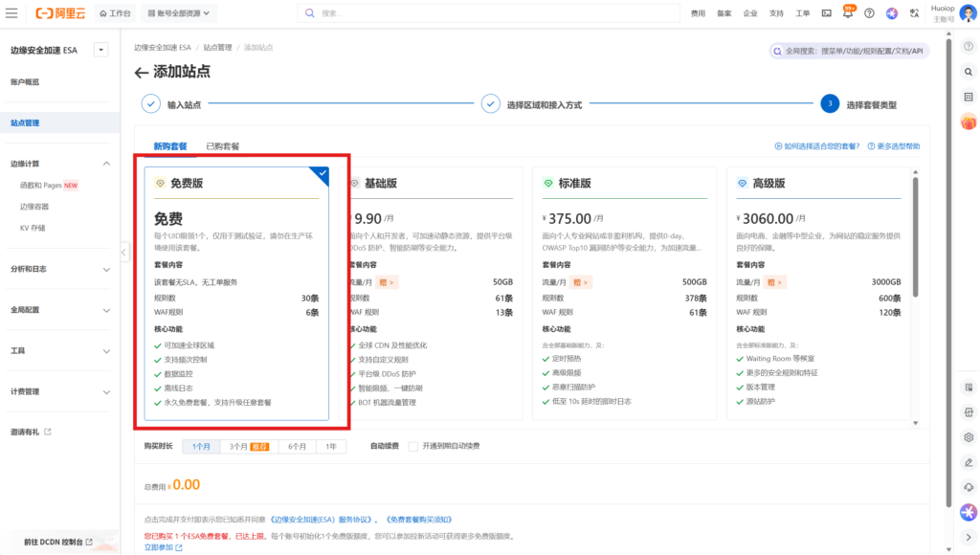Click the 立即参加 link

[x=159, y=547]
